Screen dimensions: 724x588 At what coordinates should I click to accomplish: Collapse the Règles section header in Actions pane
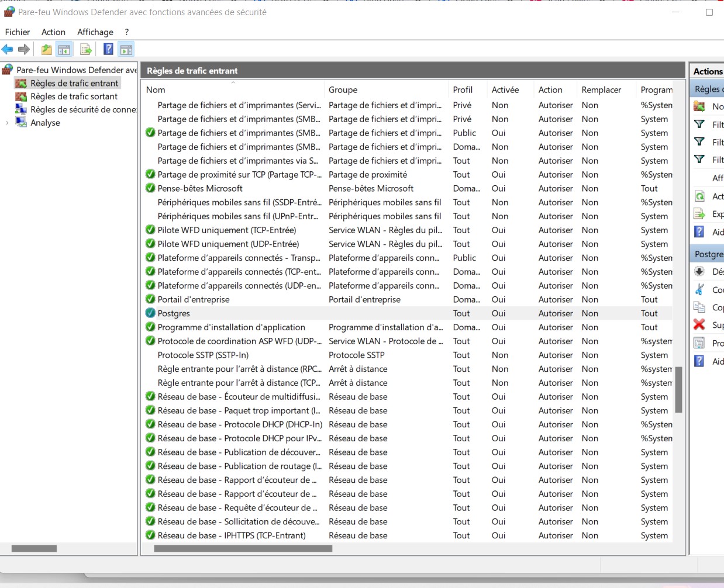706,89
